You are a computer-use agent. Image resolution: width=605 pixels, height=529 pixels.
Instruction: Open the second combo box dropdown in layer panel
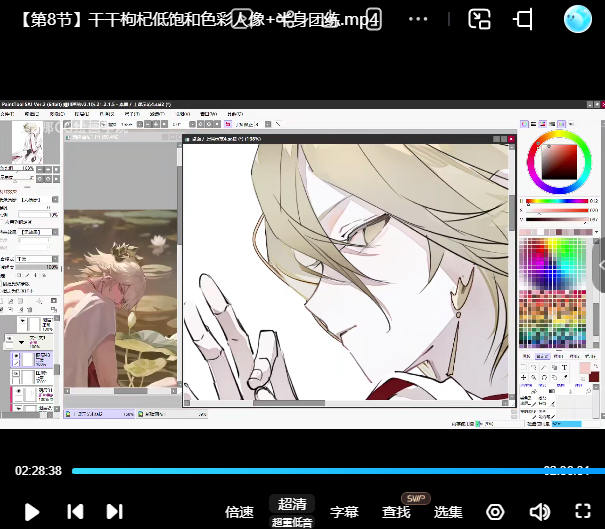tap(55, 232)
